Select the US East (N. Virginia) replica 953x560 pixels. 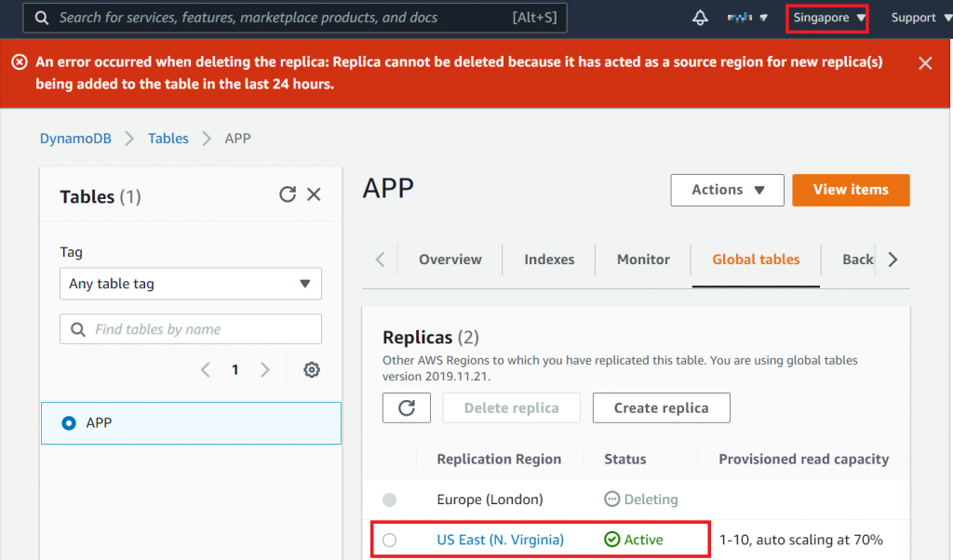coord(389,540)
